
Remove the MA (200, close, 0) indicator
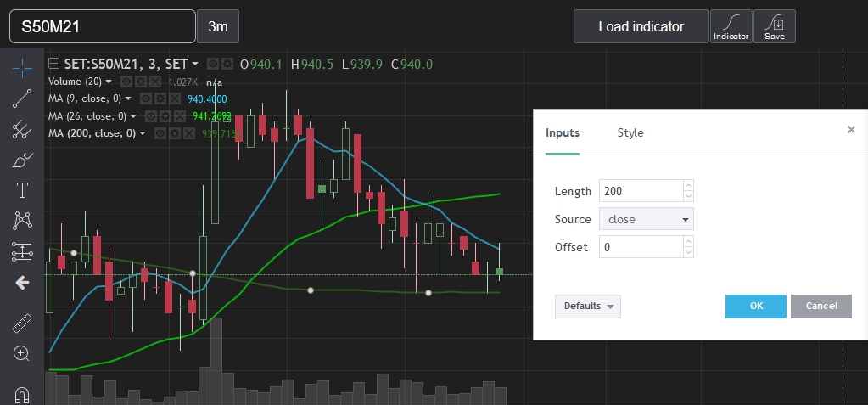click(x=188, y=133)
